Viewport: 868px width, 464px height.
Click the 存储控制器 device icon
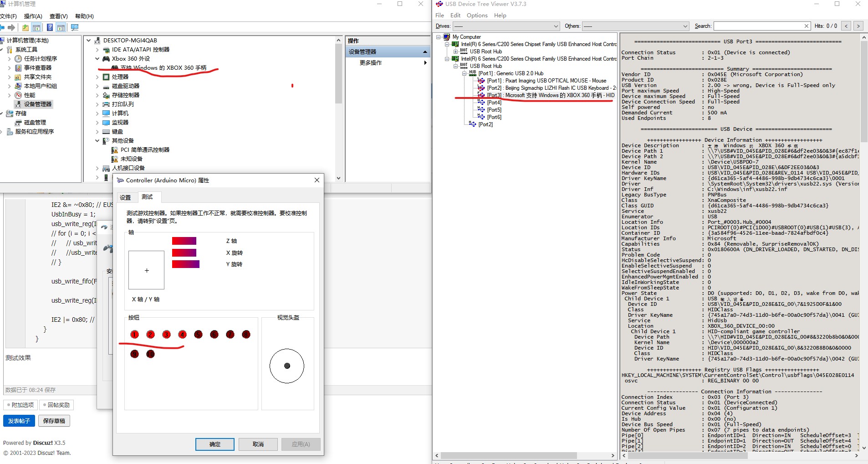point(106,95)
